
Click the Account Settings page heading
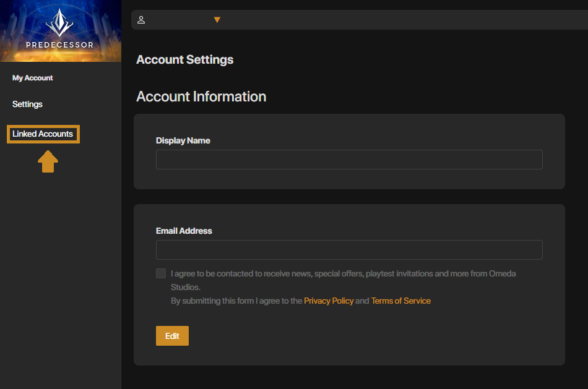[x=184, y=60]
